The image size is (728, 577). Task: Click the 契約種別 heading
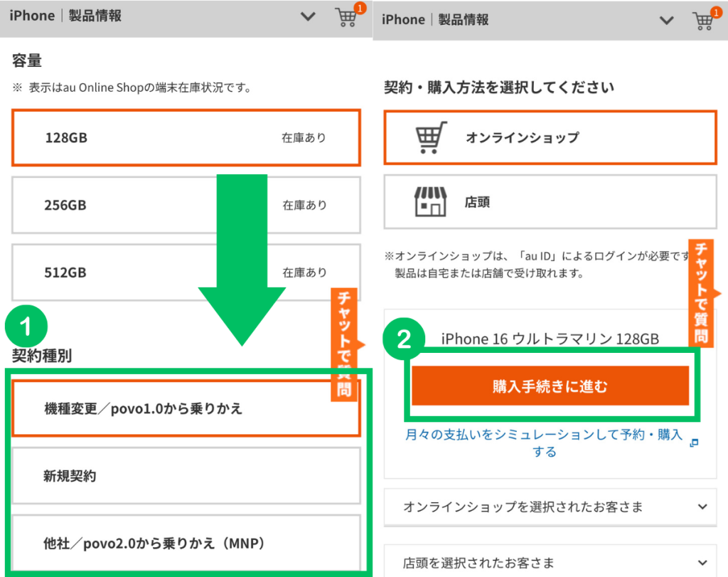point(42,356)
